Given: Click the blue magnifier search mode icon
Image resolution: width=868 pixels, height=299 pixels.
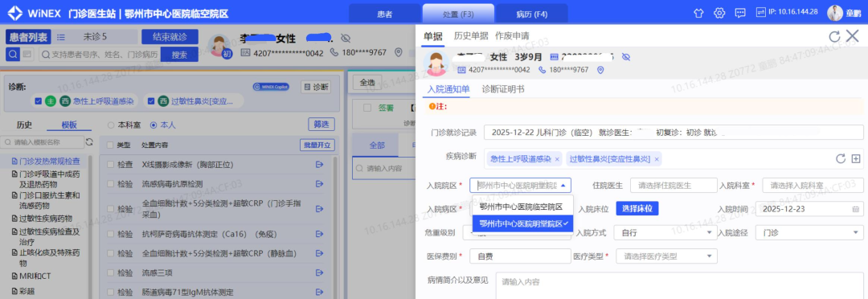Looking at the screenshot, I should point(12,55).
